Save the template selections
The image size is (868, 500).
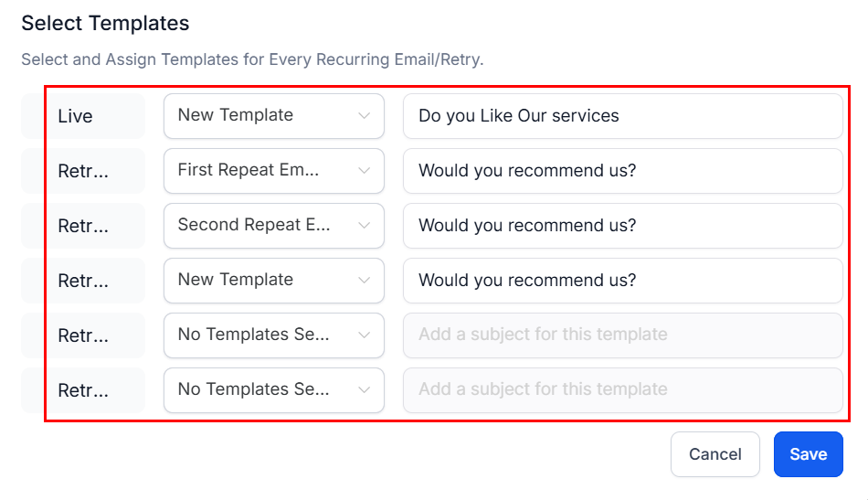point(808,454)
